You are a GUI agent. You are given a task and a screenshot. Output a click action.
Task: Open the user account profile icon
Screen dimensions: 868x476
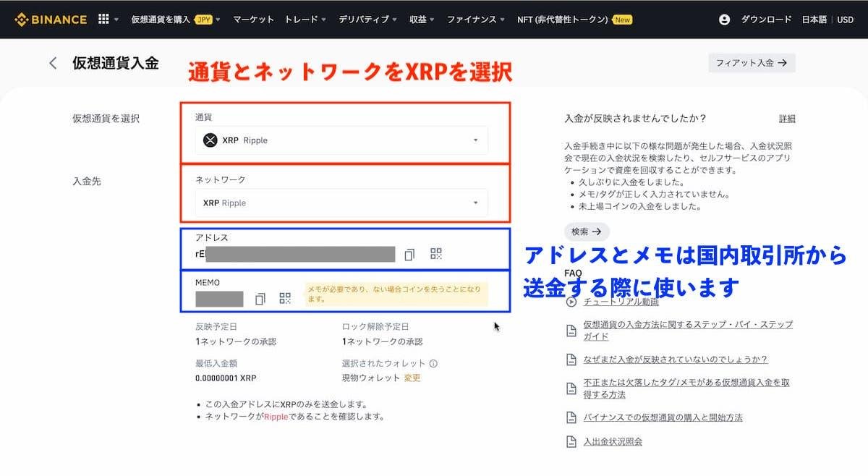pyautogui.click(x=724, y=20)
